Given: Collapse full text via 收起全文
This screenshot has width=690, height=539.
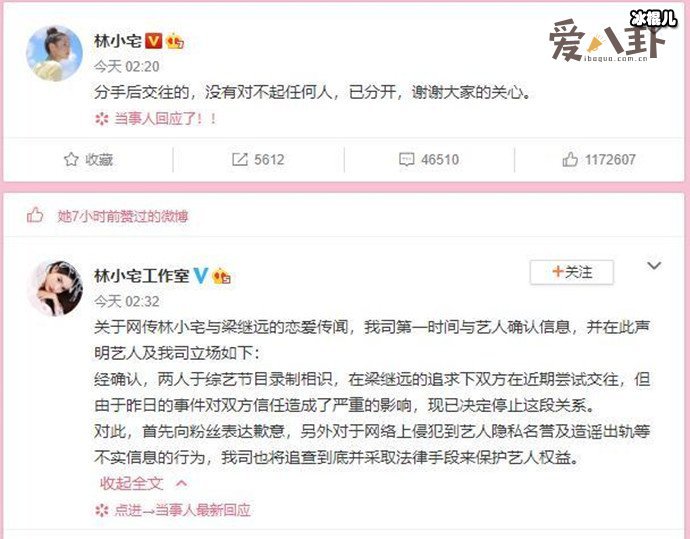Looking at the screenshot, I should point(132,484).
